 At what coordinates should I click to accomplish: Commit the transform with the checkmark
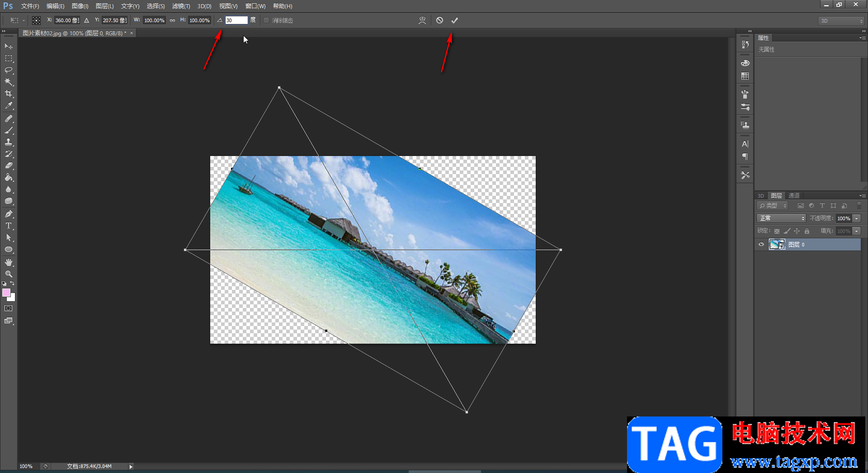pos(454,20)
